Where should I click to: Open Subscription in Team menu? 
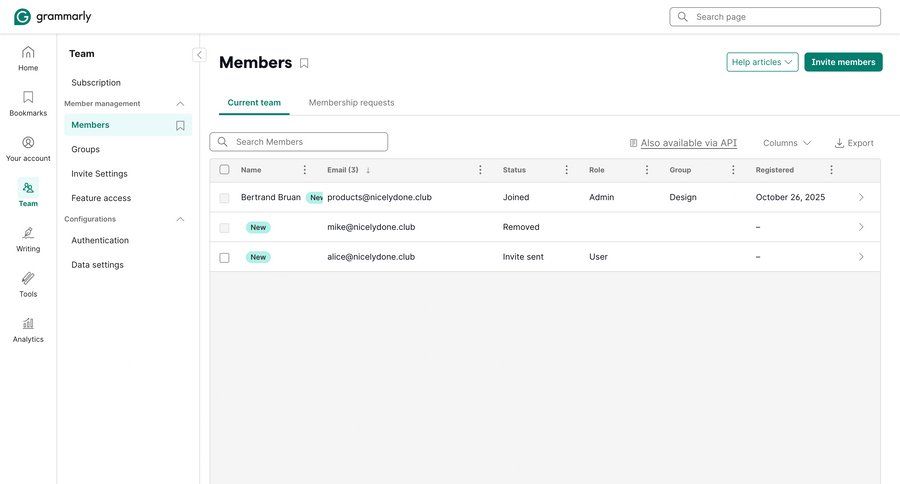[96, 83]
